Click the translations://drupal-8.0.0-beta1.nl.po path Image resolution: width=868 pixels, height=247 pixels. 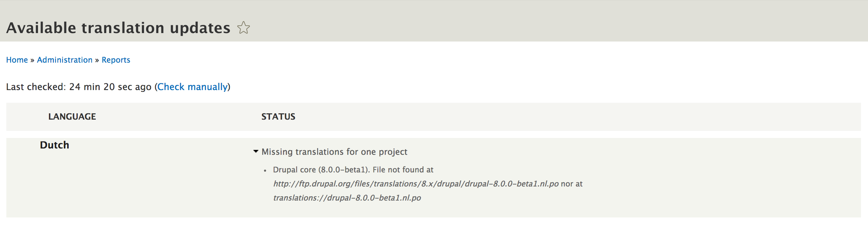348,198
